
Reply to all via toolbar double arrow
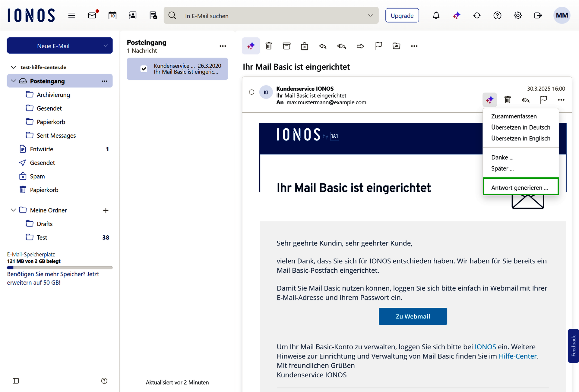tap(341, 46)
